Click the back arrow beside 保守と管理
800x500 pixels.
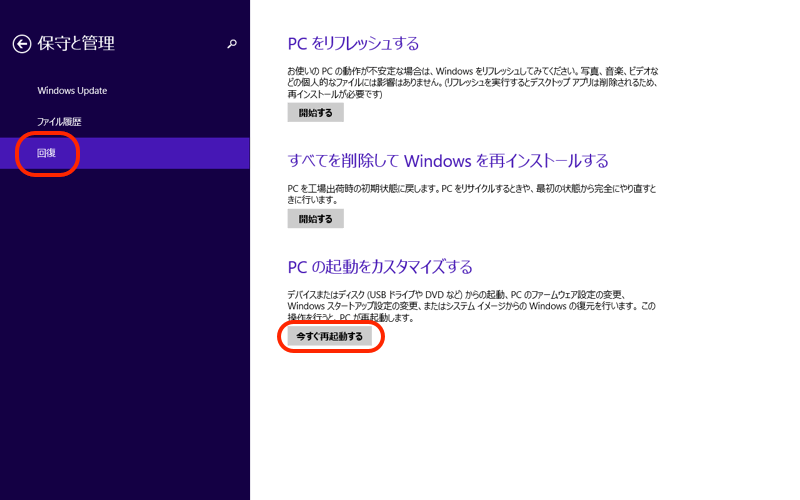coord(22,44)
